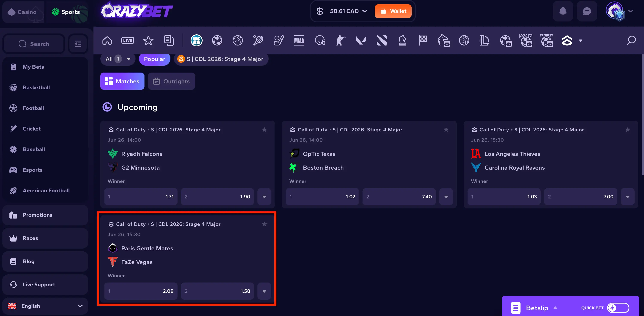The image size is (644, 316).
Task: Expand markets for Riyadh Falcons match
Action: [x=264, y=197]
